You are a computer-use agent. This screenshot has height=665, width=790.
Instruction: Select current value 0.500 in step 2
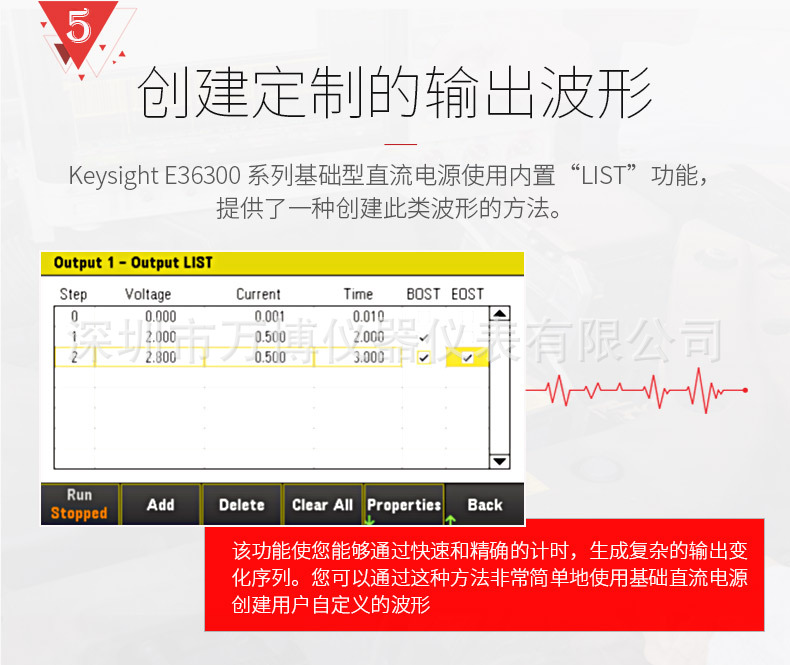(270, 357)
